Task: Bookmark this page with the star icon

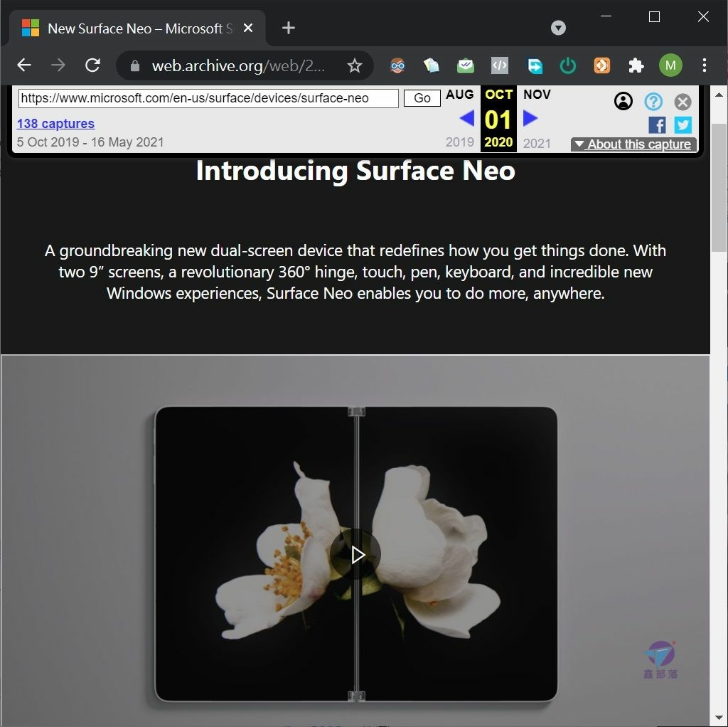Action: tap(355, 66)
